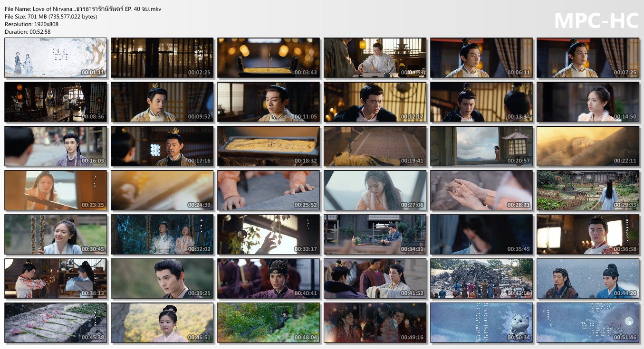Pick the reaching hand frame at 00:33:17

[269, 234]
